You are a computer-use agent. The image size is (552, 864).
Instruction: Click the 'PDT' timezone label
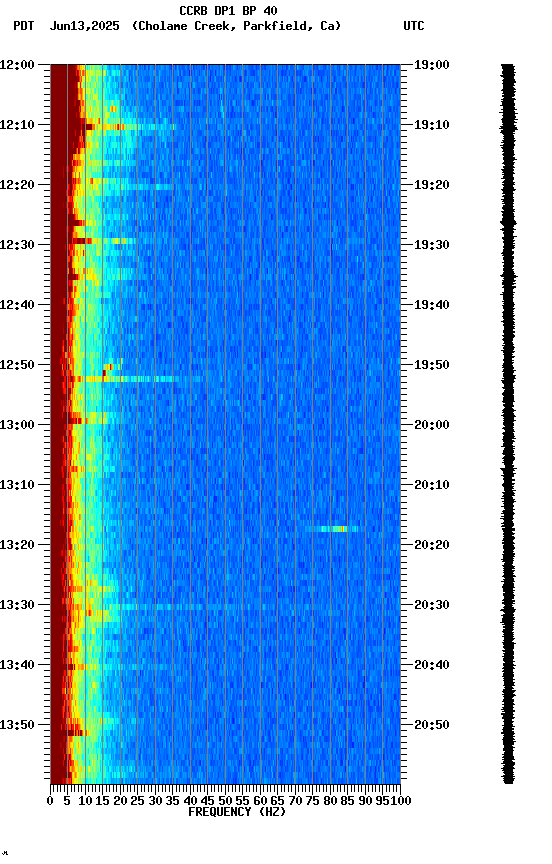tap(24, 26)
